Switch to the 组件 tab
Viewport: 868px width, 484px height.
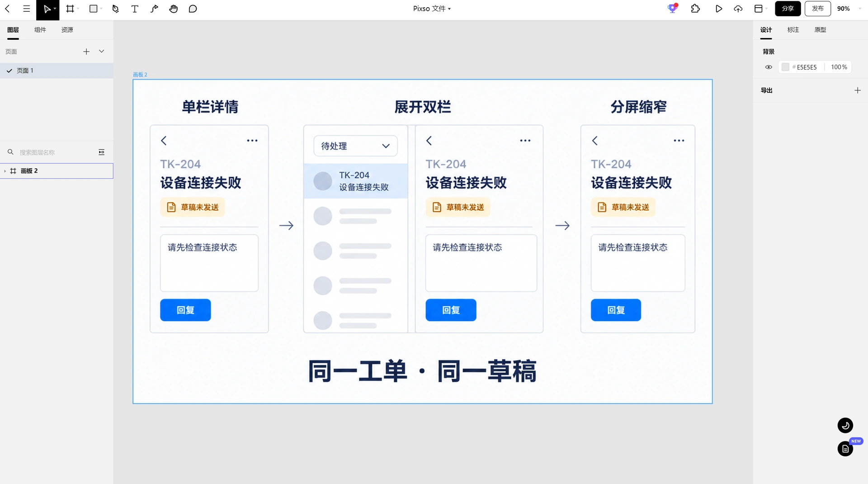pos(40,30)
